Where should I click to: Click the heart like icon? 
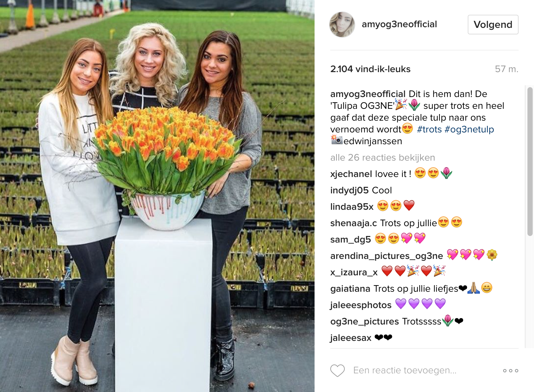pyautogui.click(x=337, y=370)
